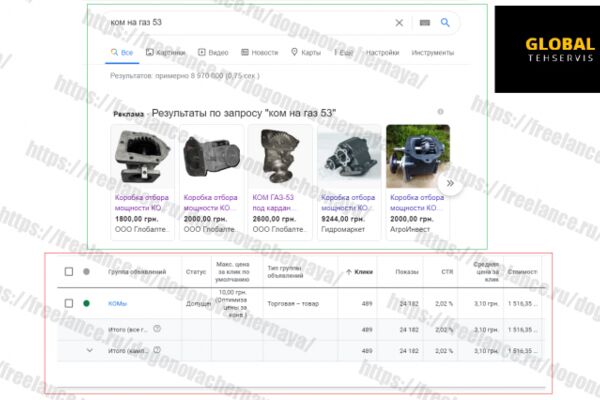Expand the Итого (камп... row chevron

pyautogui.click(x=89, y=350)
